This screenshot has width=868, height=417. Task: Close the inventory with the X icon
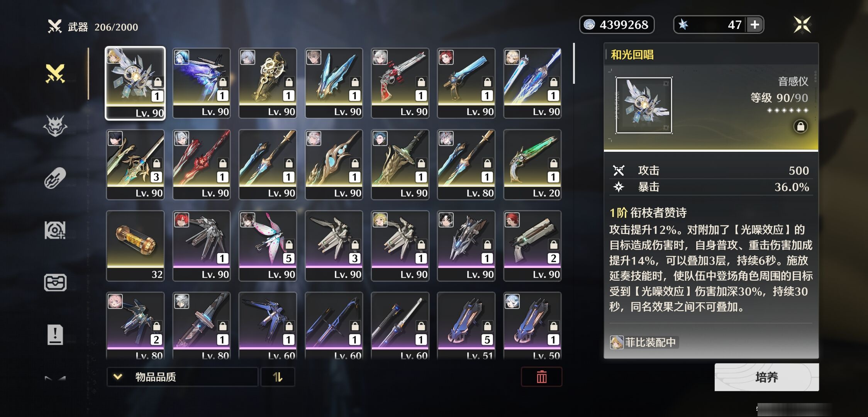(x=802, y=25)
